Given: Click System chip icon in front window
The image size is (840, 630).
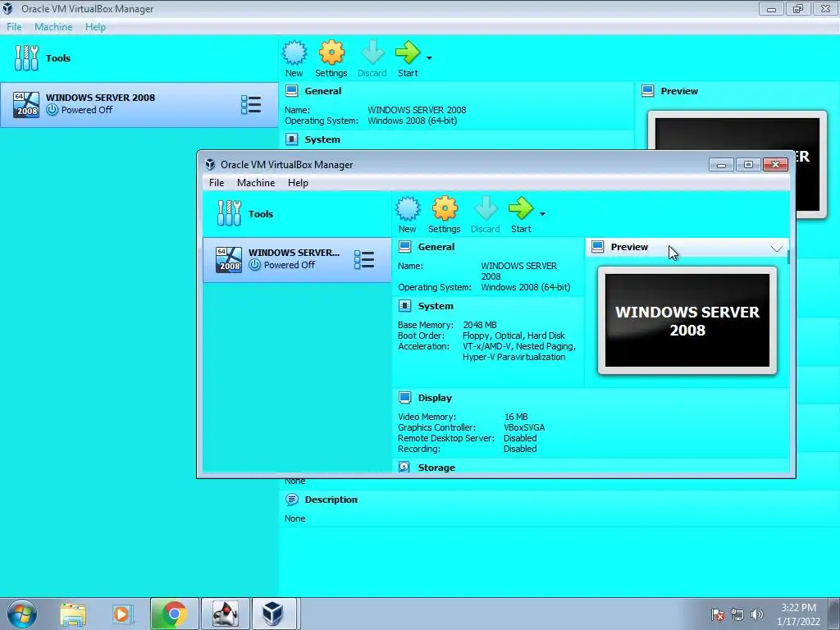Looking at the screenshot, I should [405, 306].
